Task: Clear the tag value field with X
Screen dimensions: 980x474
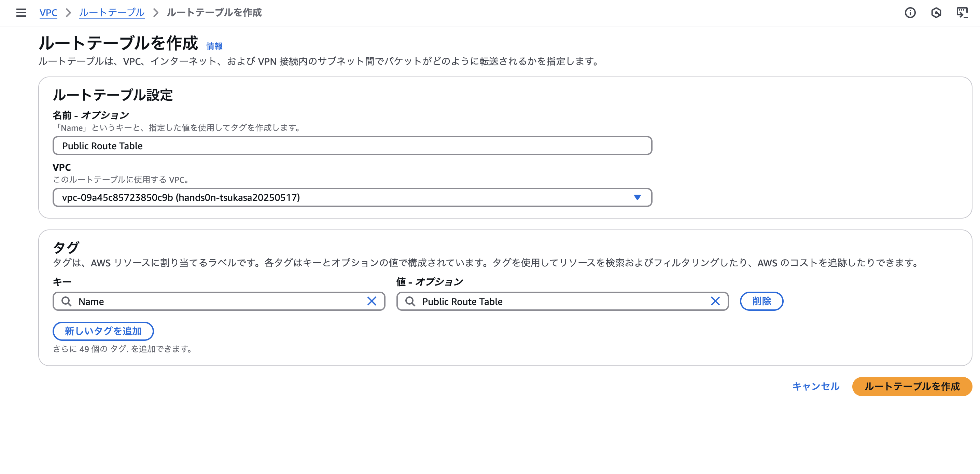Action: click(715, 301)
